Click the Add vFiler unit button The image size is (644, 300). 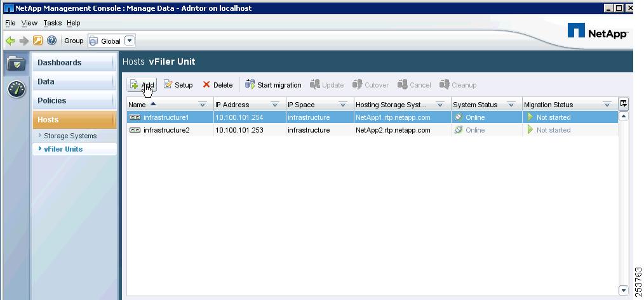[x=142, y=85]
